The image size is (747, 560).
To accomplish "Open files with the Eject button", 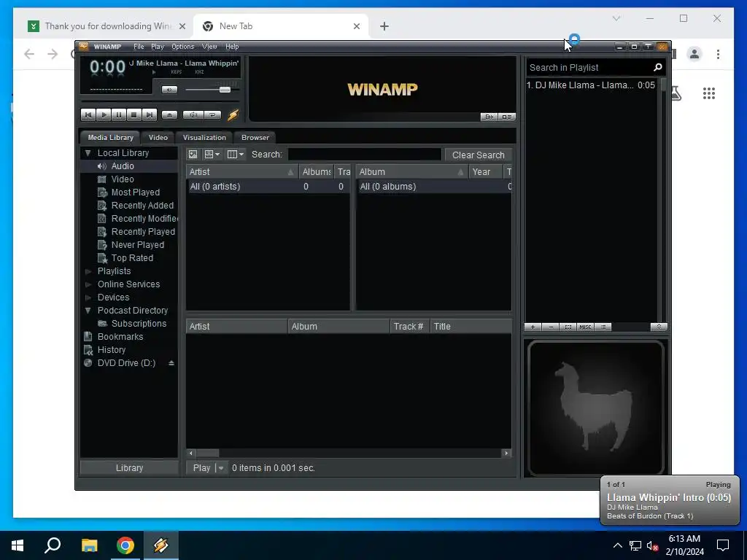I will 169,114.
